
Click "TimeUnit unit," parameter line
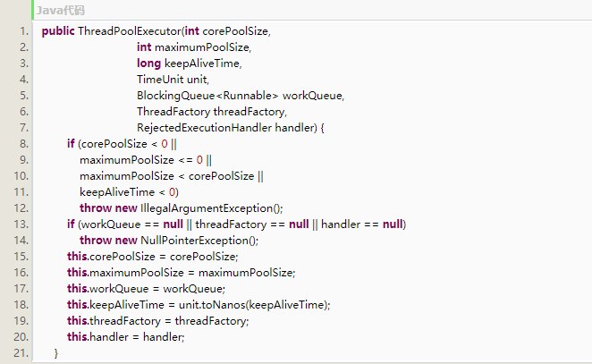[173, 80]
